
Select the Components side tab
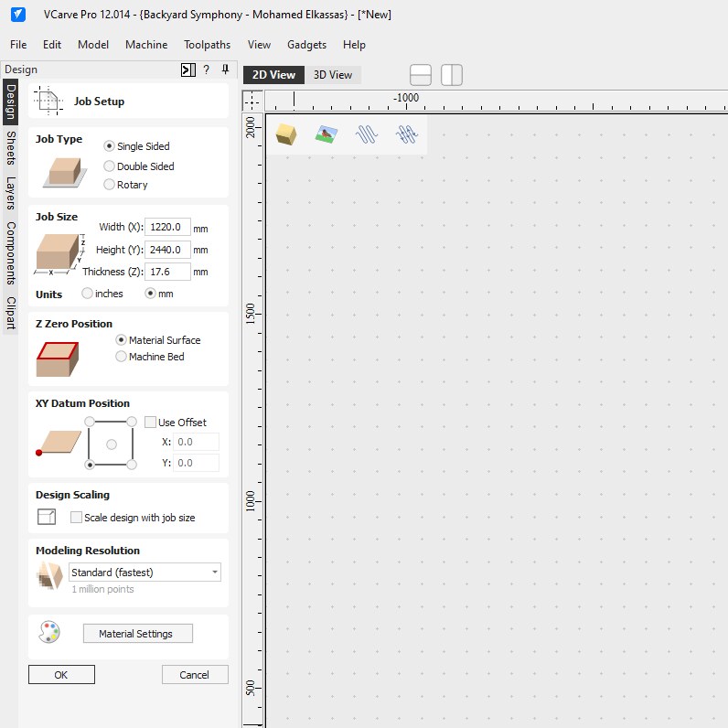(x=11, y=253)
